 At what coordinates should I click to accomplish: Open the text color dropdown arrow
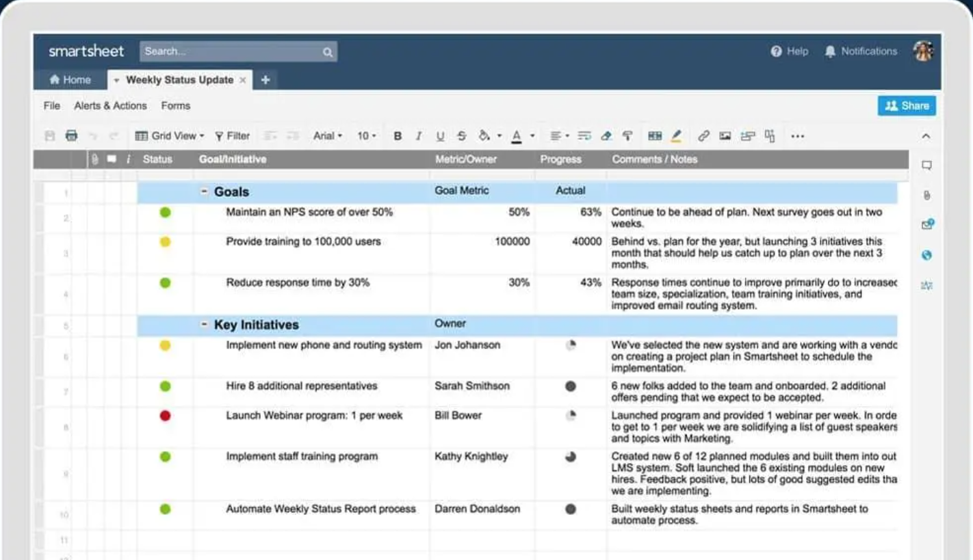[x=532, y=136]
